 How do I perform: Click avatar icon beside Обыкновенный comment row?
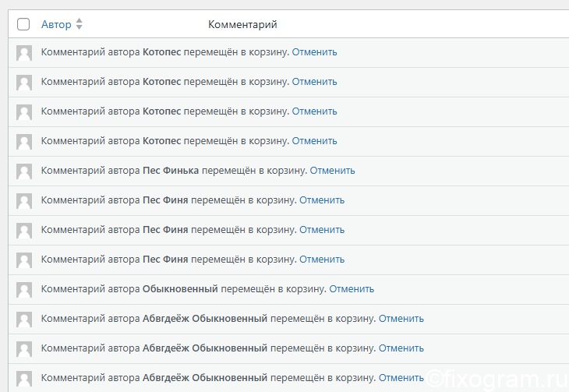[x=24, y=290]
